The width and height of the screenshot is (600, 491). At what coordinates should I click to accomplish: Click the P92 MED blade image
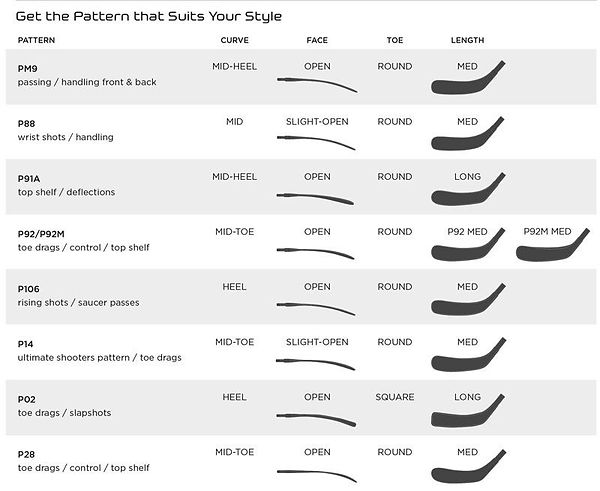[467, 249]
